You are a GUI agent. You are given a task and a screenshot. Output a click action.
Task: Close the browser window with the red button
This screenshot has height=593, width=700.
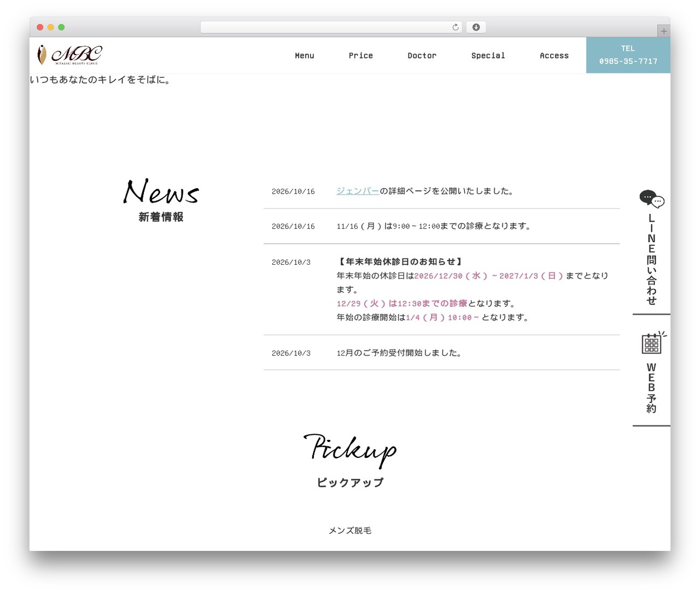(40, 27)
